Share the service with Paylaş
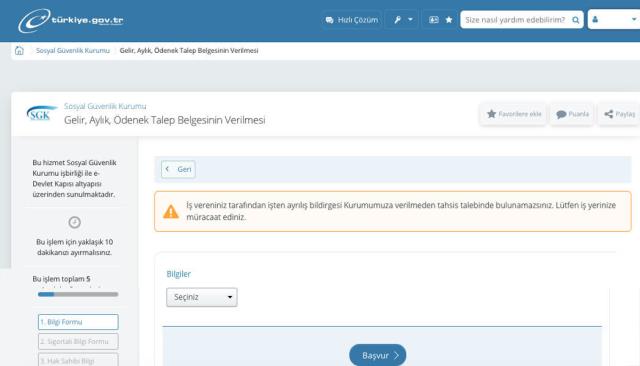 tap(619, 114)
